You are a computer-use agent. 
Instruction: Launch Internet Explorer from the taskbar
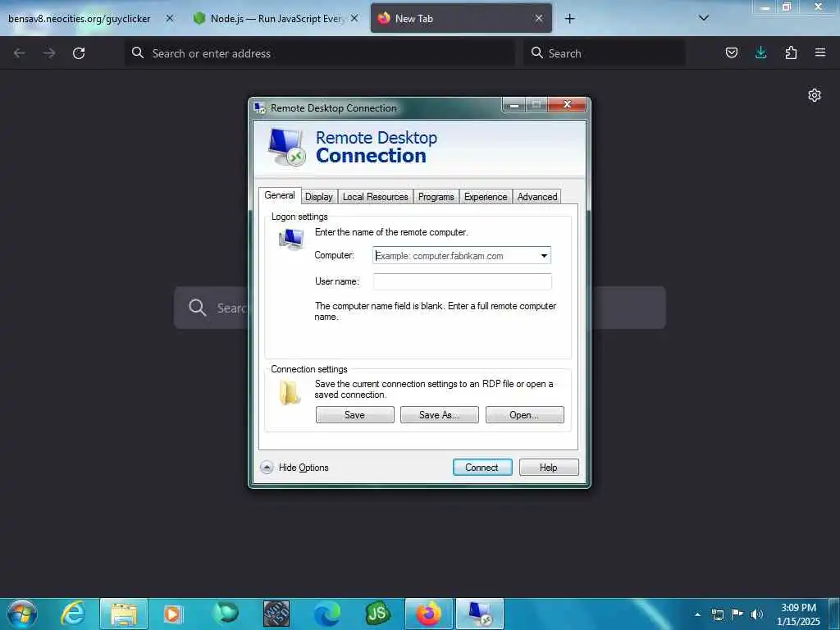73,614
